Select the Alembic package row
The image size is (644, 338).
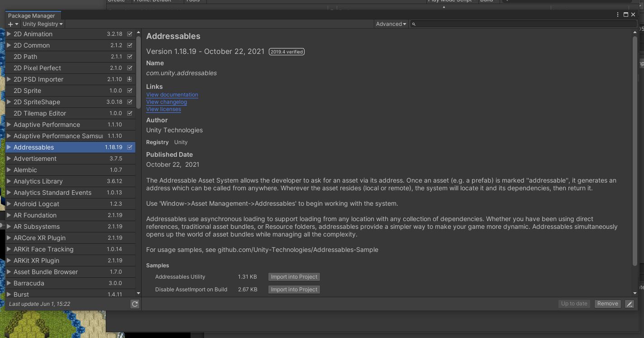point(70,170)
